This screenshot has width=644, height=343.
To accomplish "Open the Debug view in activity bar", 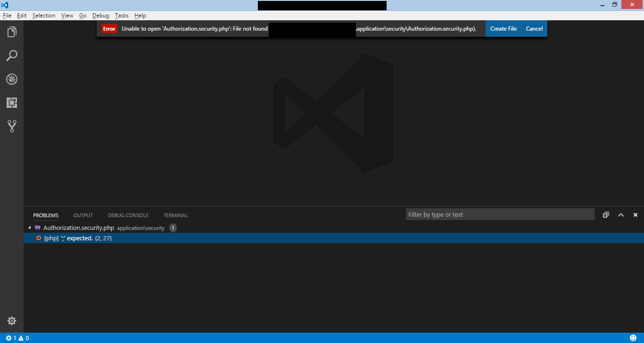I will point(12,79).
